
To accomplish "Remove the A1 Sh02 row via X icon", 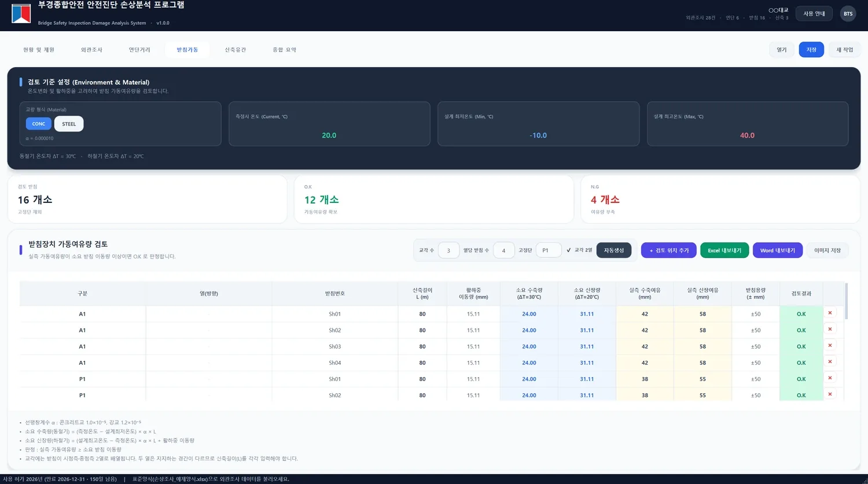I will (x=830, y=329).
